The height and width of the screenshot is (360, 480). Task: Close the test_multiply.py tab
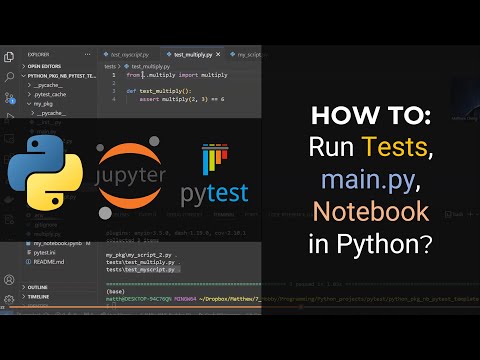pos(218,54)
